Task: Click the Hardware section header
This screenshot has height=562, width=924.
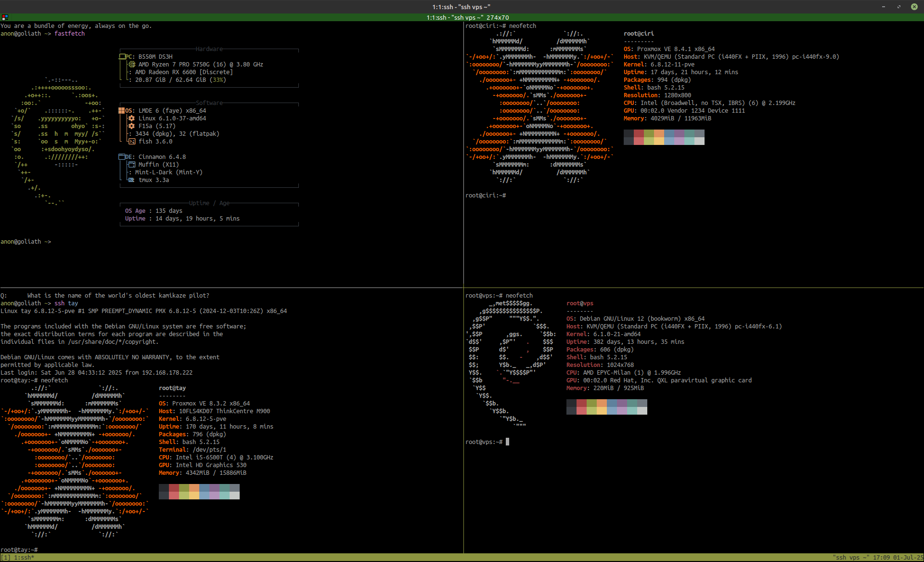Action: (209, 49)
